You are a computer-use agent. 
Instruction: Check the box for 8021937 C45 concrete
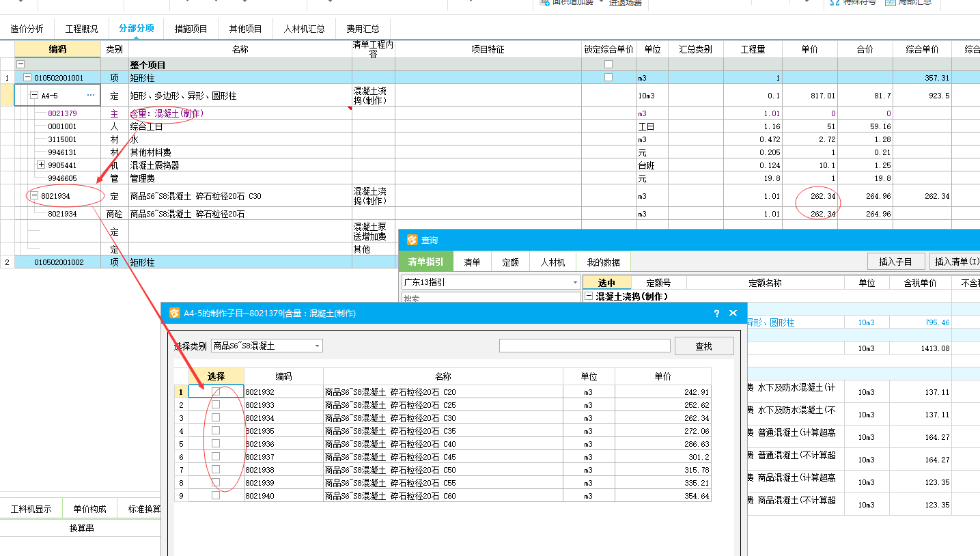tap(216, 457)
